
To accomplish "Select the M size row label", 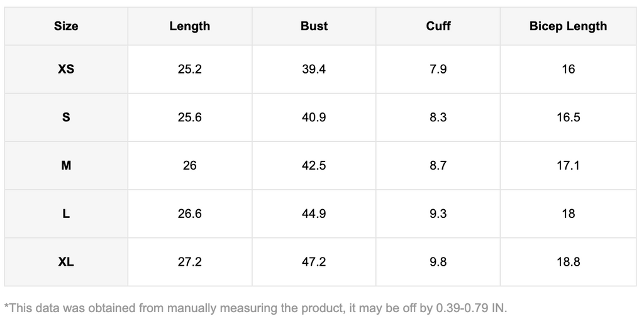I will click(x=66, y=166).
